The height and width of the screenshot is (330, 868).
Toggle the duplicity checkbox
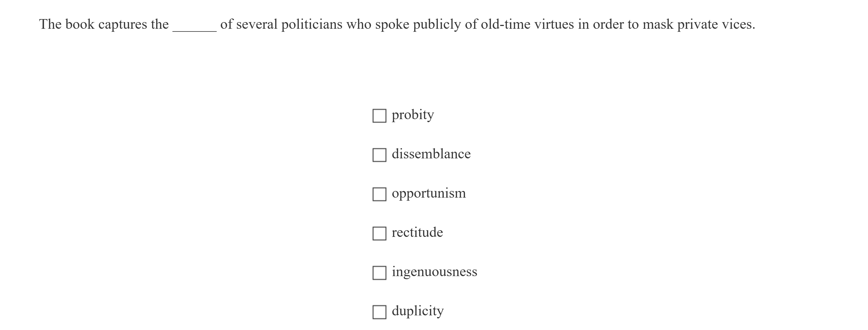(379, 312)
